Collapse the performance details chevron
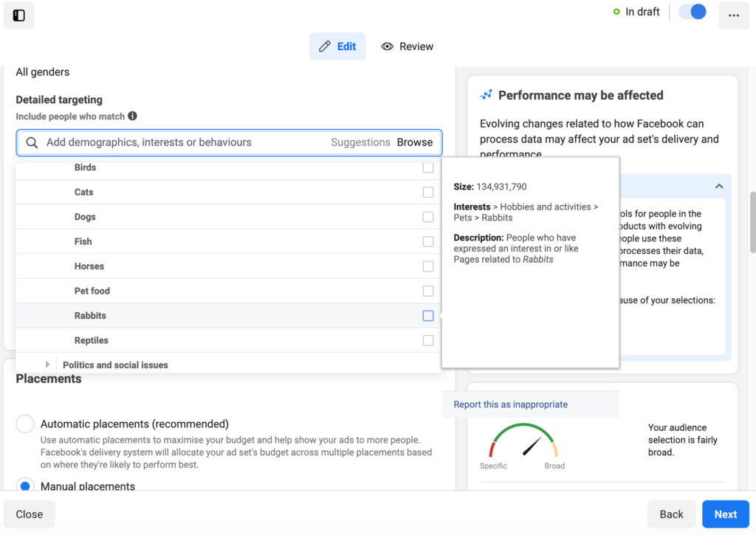Viewport: 756px width, 535px height. (x=719, y=186)
